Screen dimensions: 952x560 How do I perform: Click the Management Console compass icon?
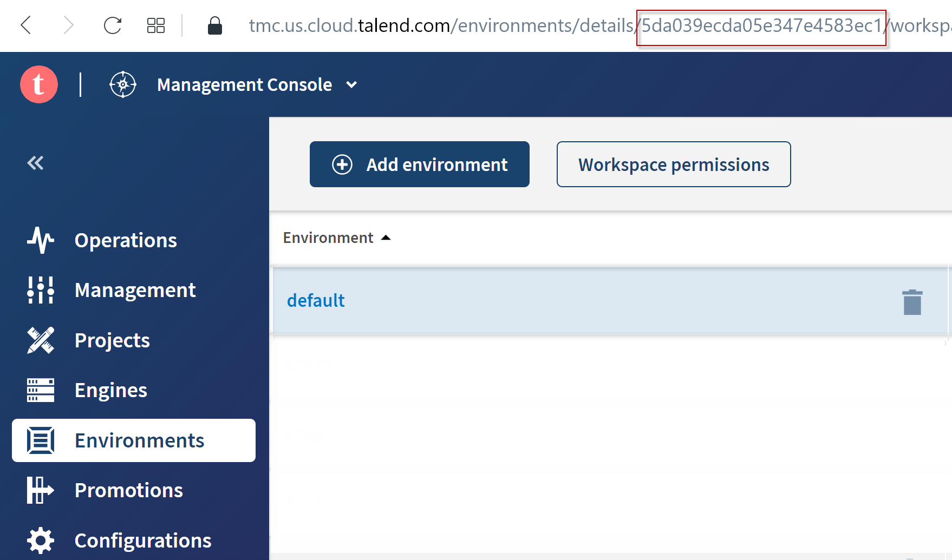tap(122, 84)
